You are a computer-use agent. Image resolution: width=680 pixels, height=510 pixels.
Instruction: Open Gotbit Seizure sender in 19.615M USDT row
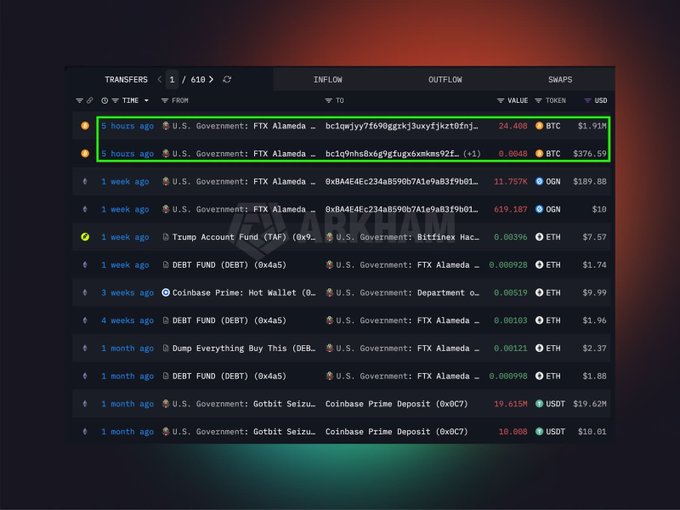(x=244, y=404)
